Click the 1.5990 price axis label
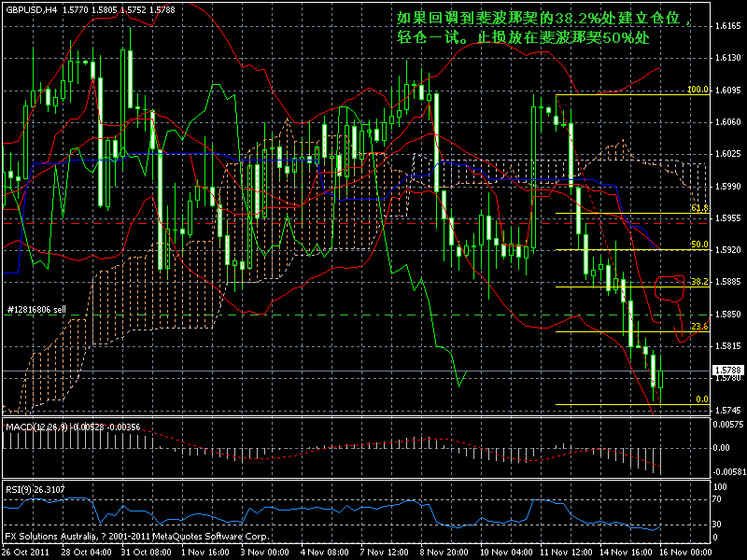 point(728,186)
